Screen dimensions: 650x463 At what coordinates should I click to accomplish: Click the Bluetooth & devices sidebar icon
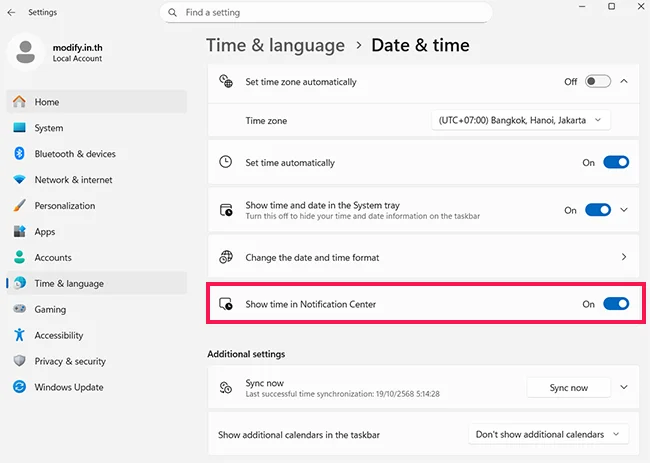[19, 154]
